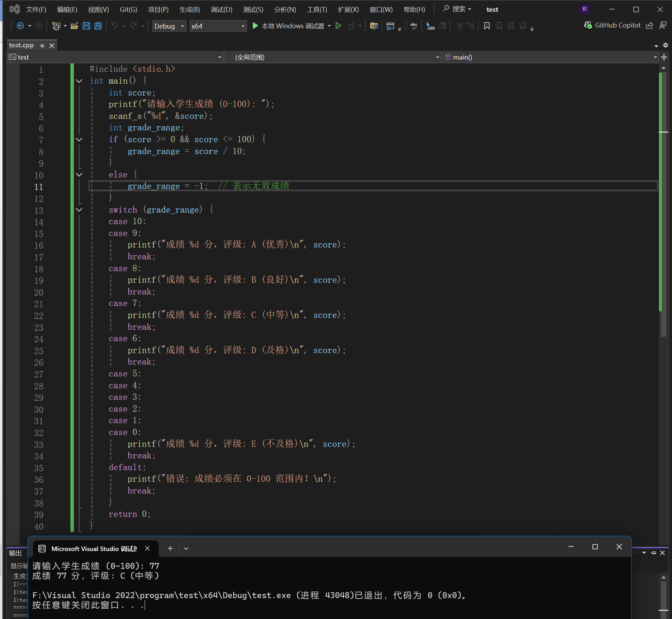Viewport: 672px width, 619px height.
Task: Click the spell checker abc icon
Action: click(x=414, y=26)
